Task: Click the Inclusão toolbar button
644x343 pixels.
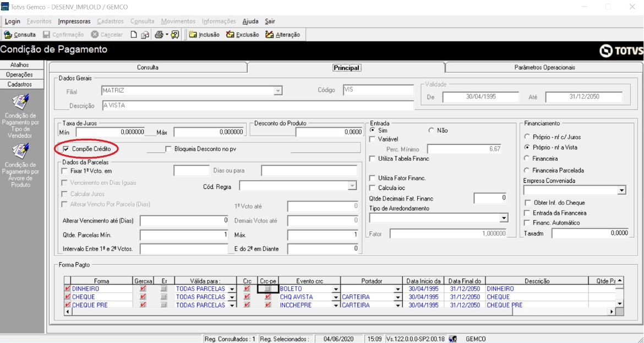Action: [204, 35]
